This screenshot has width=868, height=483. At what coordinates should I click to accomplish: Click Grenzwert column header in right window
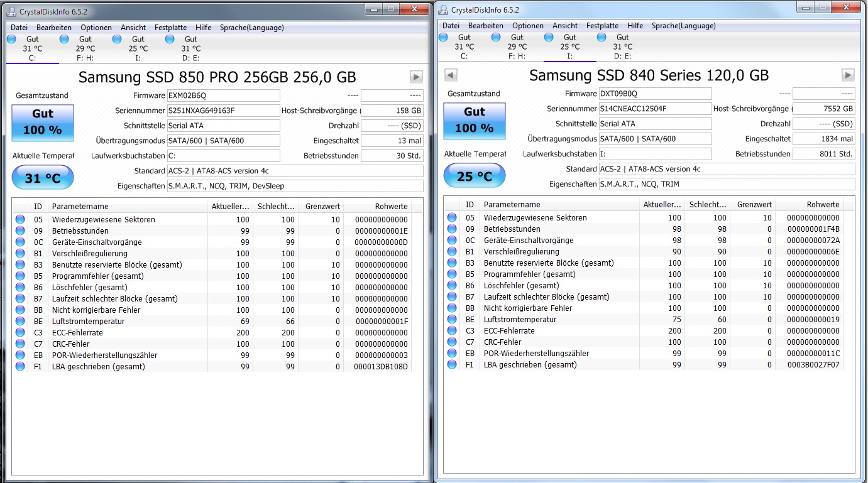point(752,204)
